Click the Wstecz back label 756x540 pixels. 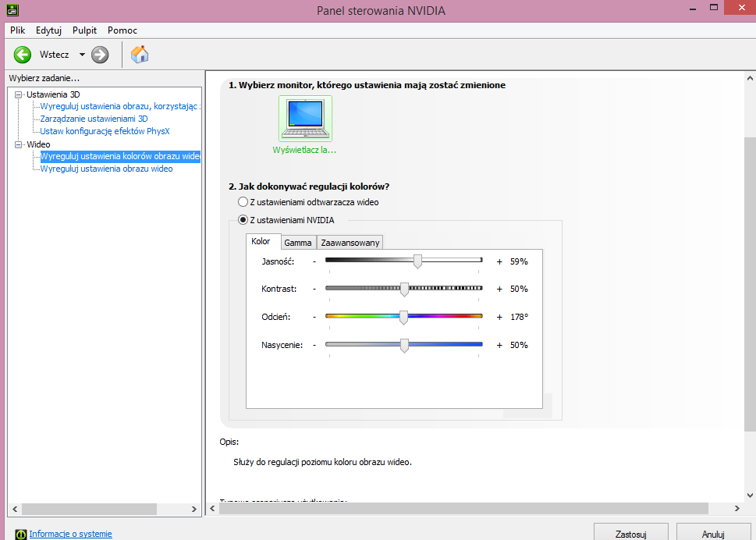click(x=54, y=55)
